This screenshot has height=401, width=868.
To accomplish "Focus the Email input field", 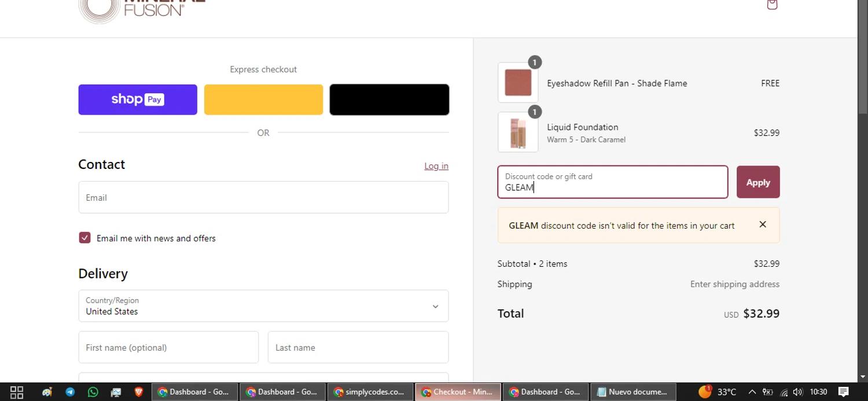I will [263, 197].
